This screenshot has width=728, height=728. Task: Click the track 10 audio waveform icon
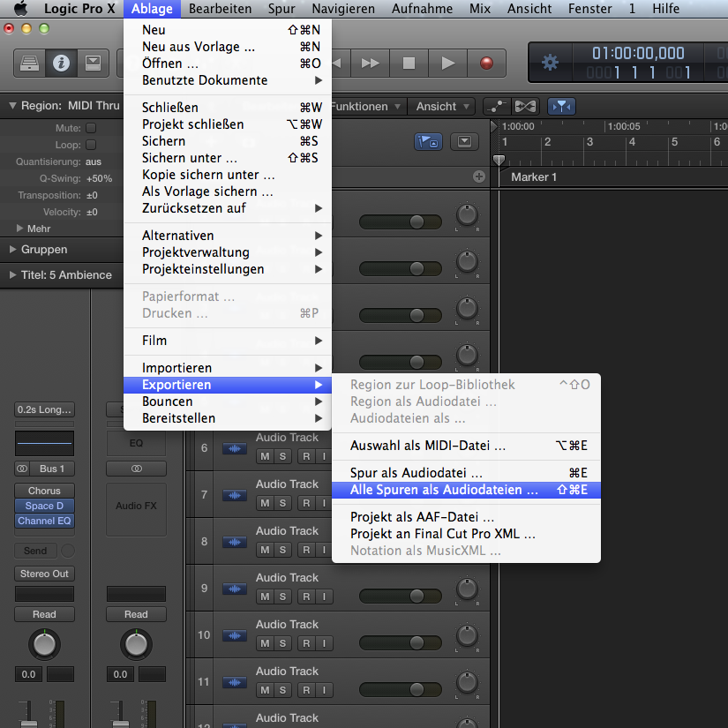pyautogui.click(x=235, y=635)
